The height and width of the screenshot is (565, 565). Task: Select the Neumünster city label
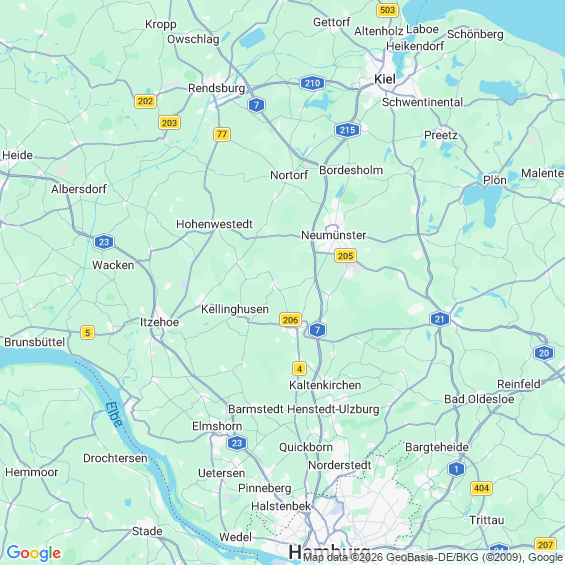point(334,235)
